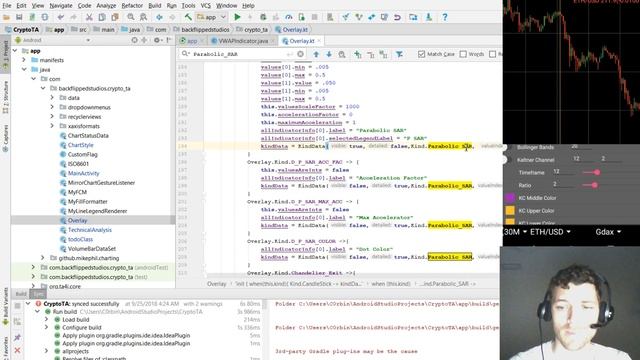The height and width of the screenshot is (360, 640).
Task: Jump to previous occurrence in find bar
Action: pos(316,54)
